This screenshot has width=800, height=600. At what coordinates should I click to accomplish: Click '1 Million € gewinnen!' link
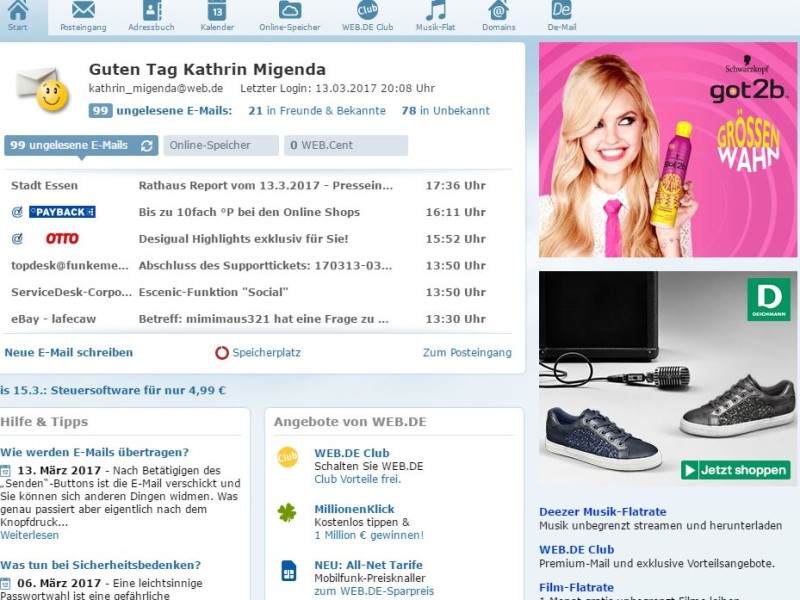369,535
